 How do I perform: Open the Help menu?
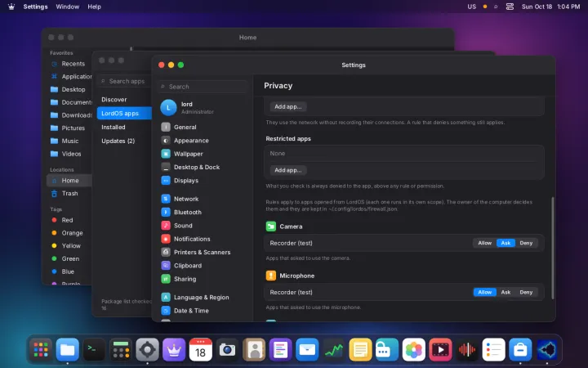(94, 7)
